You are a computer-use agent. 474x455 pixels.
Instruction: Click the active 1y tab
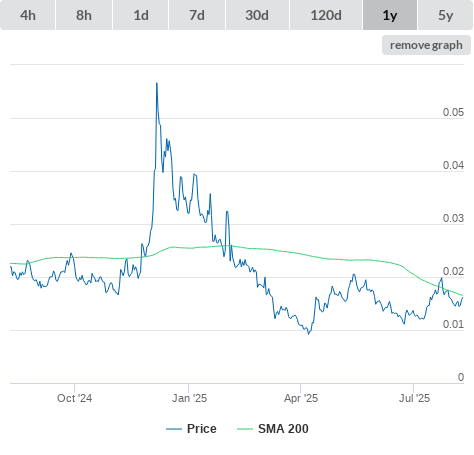[x=390, y=15]
